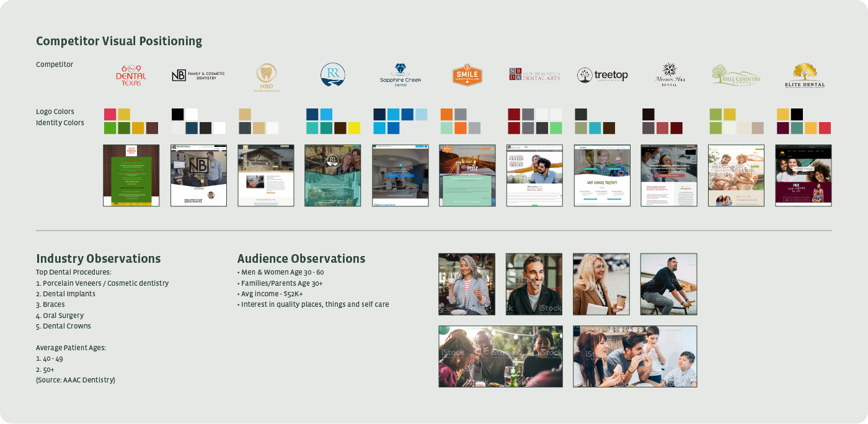Click the Competitor Visual Positioning heading
Image resolution: width=868 pixels, height=424 pixels.
(x=119, y=42)
